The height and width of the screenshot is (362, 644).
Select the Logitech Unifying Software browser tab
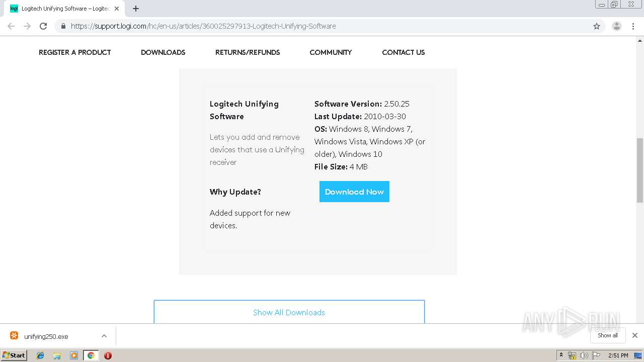(x=63, y=9)
